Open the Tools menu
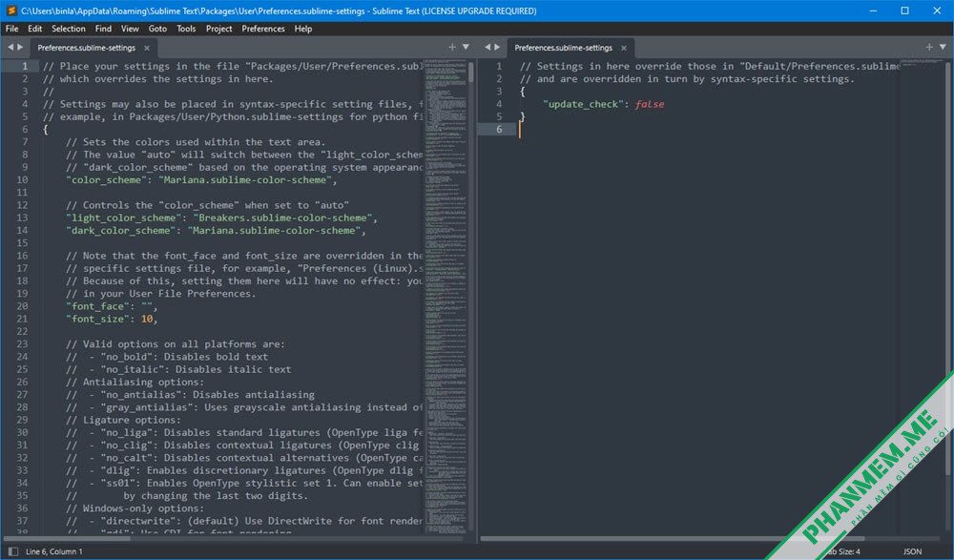954x560 pixels. [186, 29]
